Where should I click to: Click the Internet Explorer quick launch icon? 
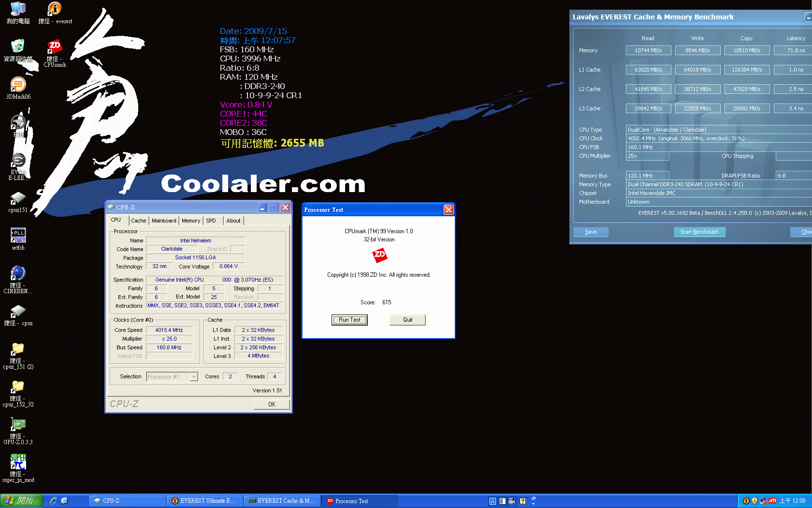pos(54,501)
